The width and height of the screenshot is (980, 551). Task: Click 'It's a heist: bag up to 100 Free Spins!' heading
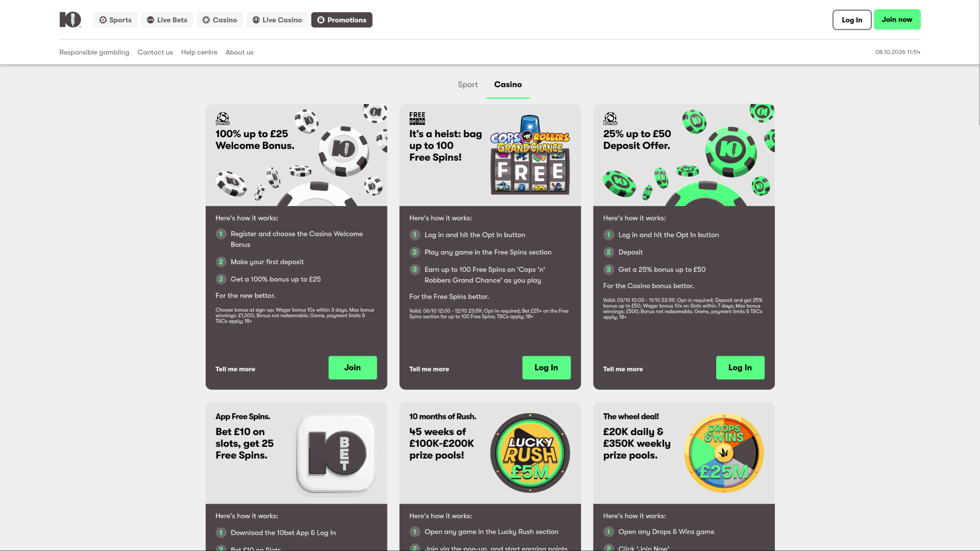coord(446,146)
